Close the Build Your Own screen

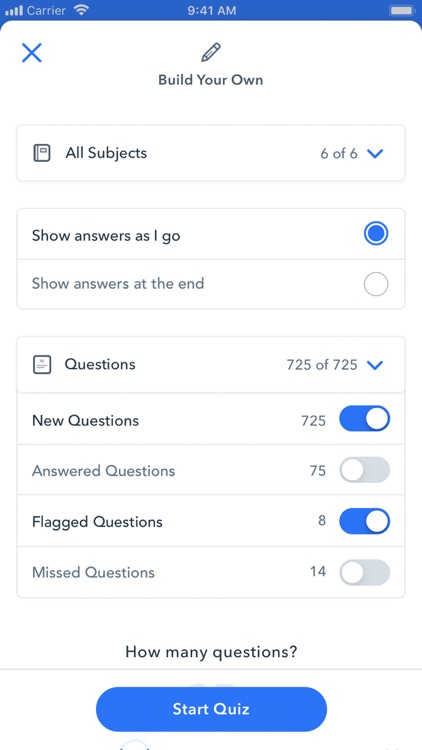(32, 53)
